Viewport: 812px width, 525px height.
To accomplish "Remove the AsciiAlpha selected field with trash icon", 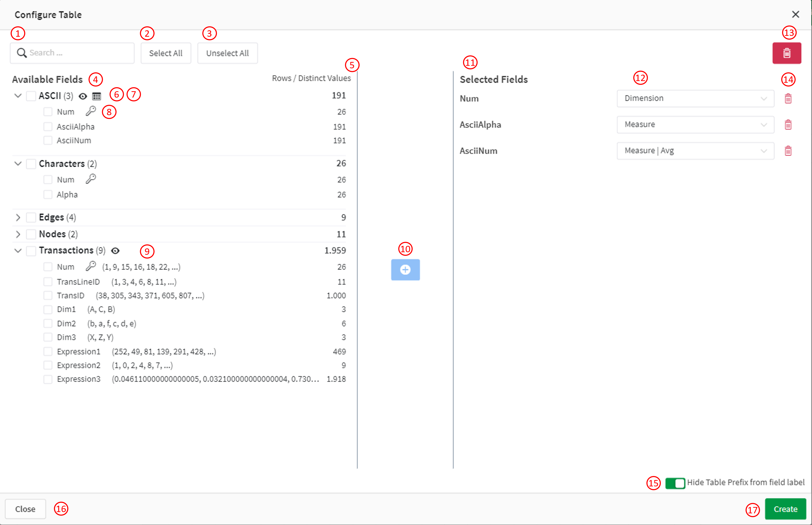I will coord(788,125).
